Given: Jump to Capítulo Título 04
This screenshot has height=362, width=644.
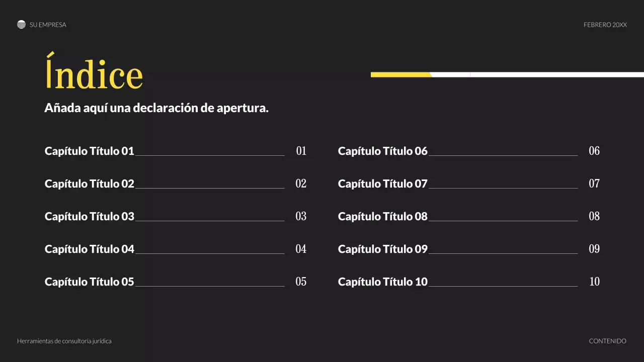Looking at the screenshot, I should (90, 249).
